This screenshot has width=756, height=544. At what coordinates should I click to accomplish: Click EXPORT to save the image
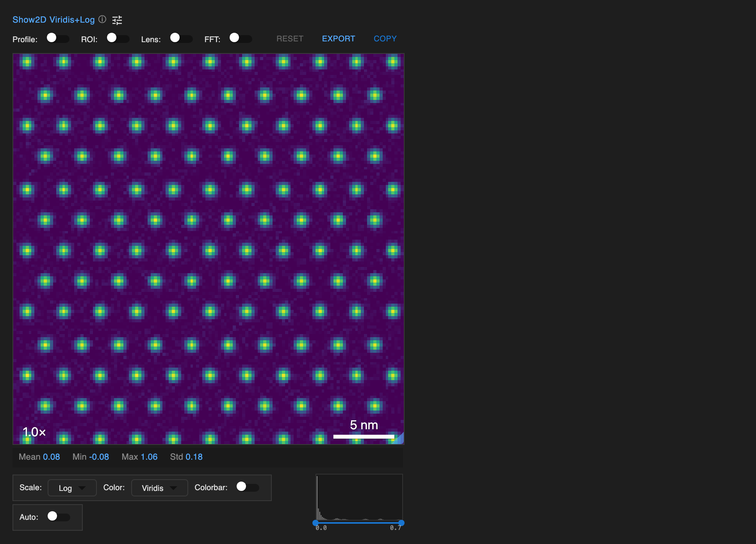[338, 38]
